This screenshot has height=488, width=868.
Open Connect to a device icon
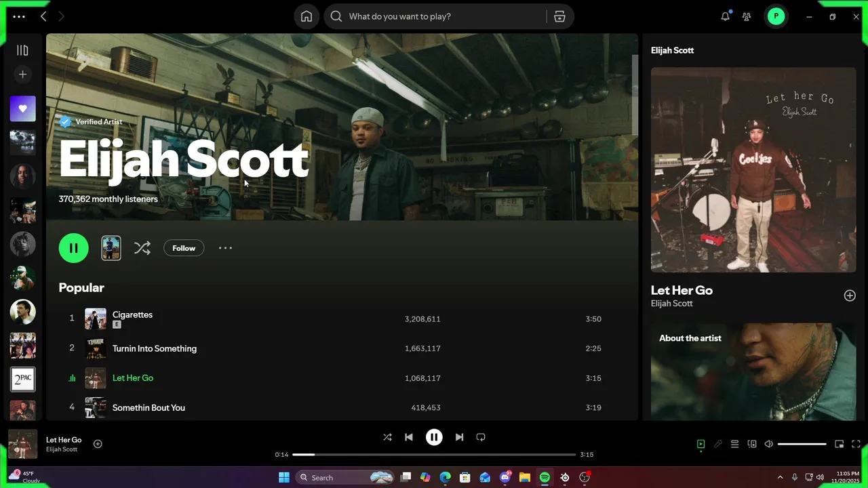tap(752, 444)
